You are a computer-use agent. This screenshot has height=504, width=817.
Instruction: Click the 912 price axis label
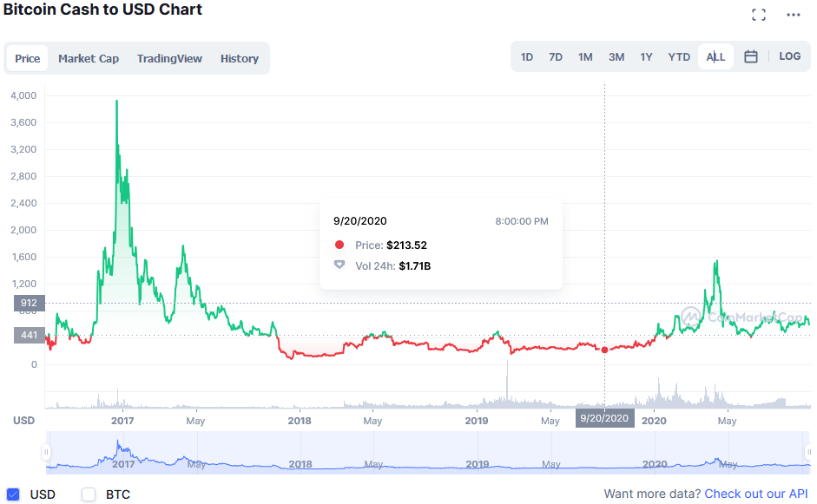coord(30,303)
